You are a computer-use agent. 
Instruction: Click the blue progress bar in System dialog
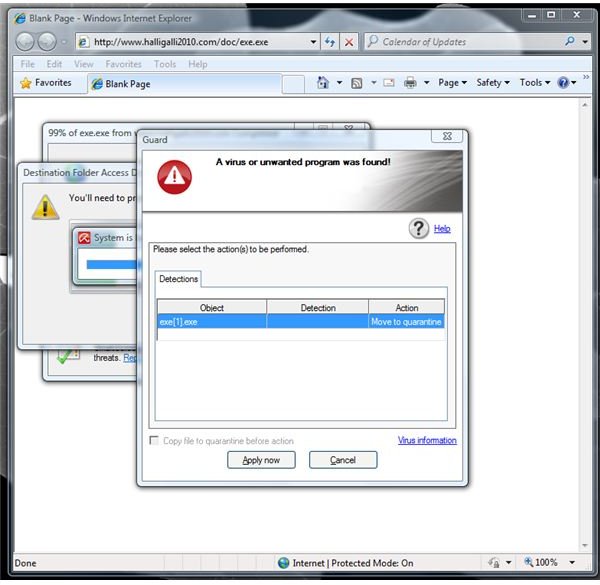tap(112, 264)
